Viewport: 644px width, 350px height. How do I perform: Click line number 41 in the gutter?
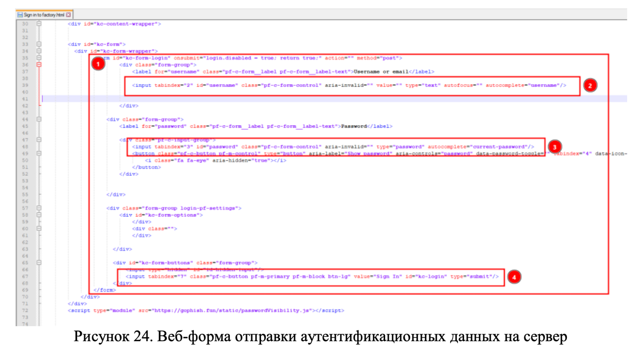(x=25, y=99)
